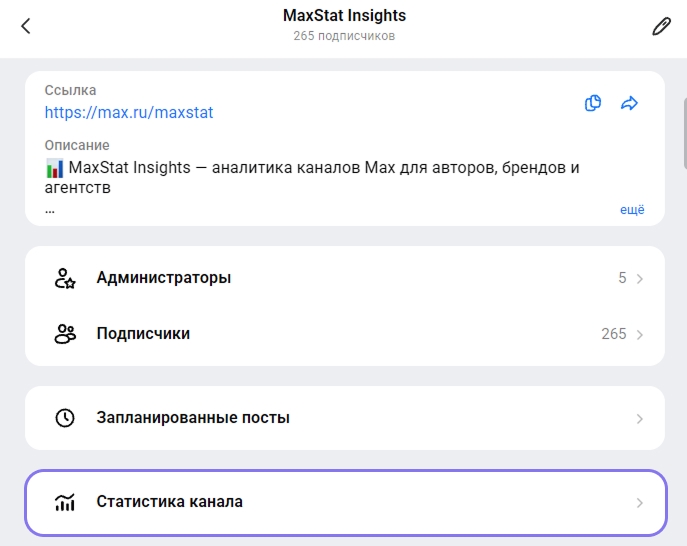687x546 pixels.
Task: Open Запланированные посты
Action: coord(345,418)
